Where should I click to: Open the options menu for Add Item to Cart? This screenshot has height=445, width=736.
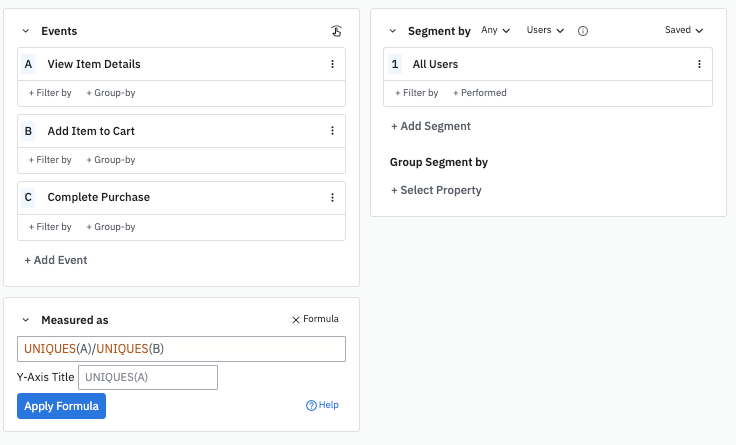coord(332,131)
